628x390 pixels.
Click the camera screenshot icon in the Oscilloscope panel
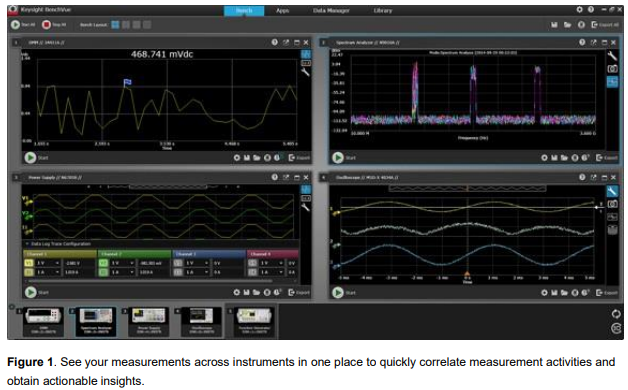612,204
